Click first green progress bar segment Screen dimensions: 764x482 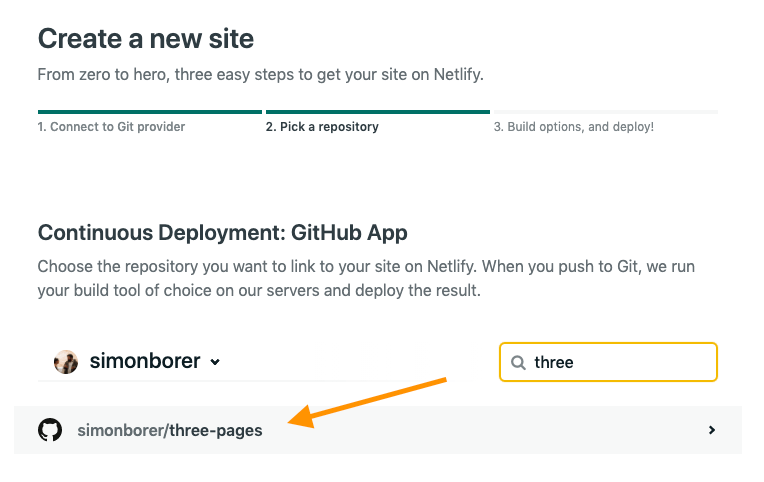click(150, 112)
